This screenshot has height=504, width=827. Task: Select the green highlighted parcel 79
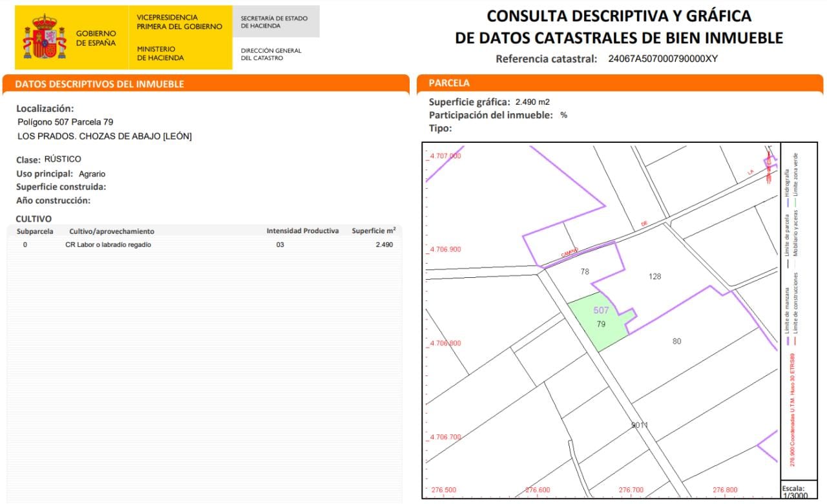click(x=599, y=321)
